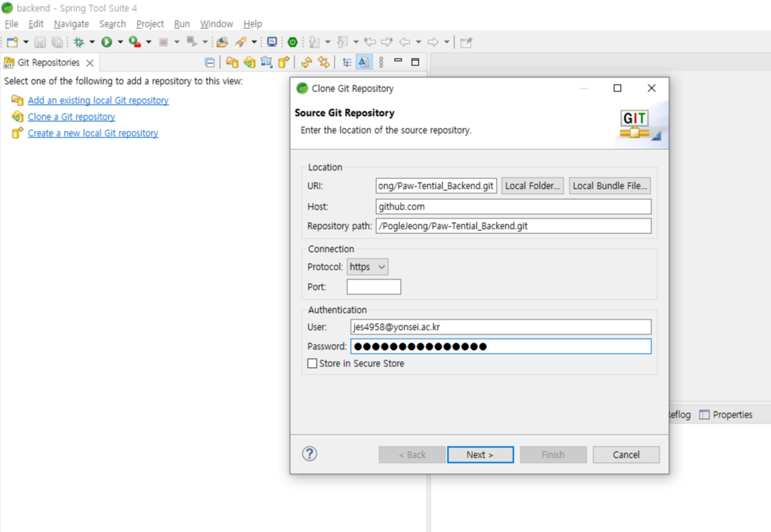Click the Search flashlight toolbar icon
Screen dimensions: 771x532
[240, 42]
